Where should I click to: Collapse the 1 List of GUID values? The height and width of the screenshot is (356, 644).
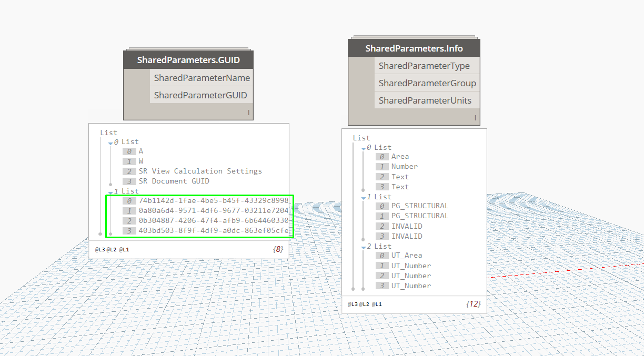pos(110,192)
